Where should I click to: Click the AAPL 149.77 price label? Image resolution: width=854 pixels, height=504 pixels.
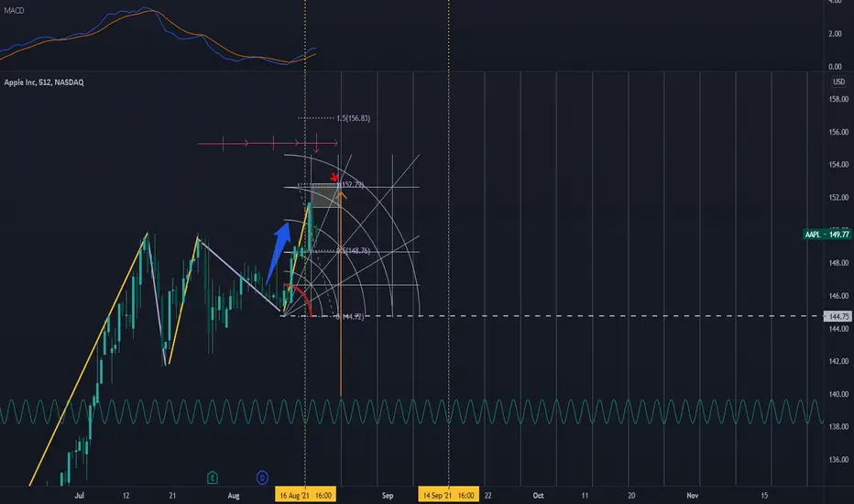827,235
